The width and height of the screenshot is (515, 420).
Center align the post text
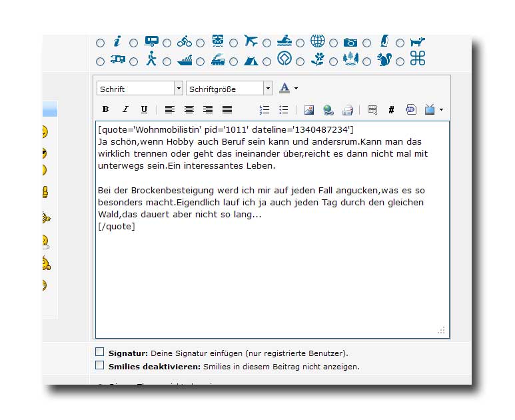(189, 110)
